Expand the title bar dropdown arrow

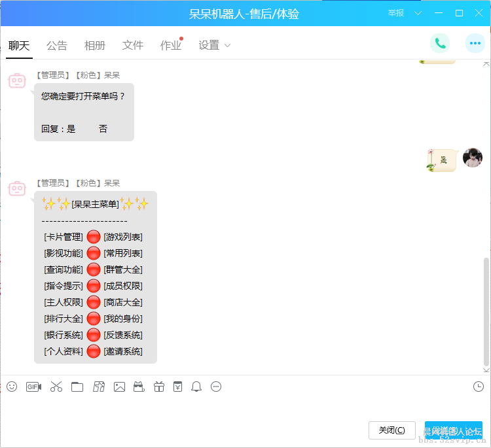tap(418, 13)
